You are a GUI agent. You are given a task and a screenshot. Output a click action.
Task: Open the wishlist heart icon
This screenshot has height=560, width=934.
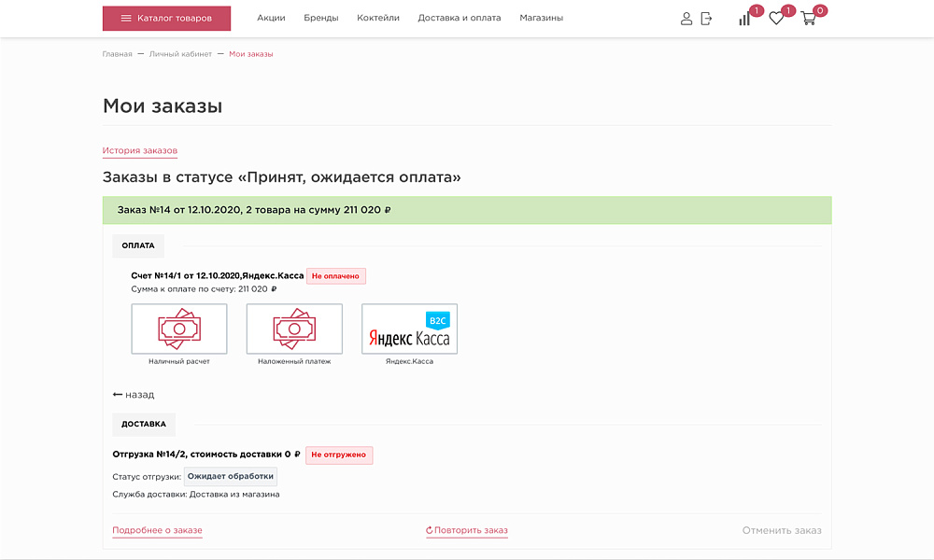point(776,19)
